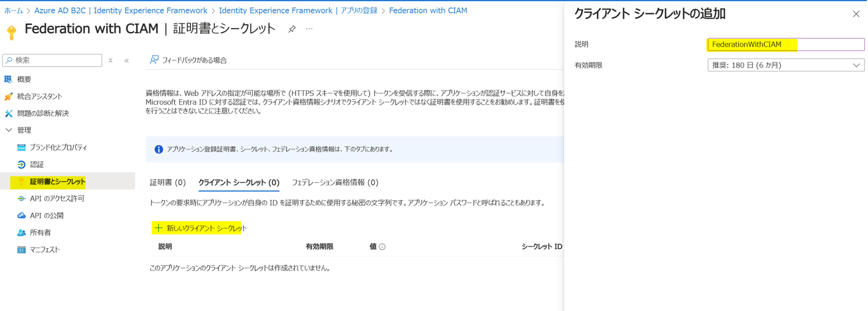Viewport: 868px width, 311px height.
Task: Click the sidebar 検索 box
Action: [x=52, y=60]
